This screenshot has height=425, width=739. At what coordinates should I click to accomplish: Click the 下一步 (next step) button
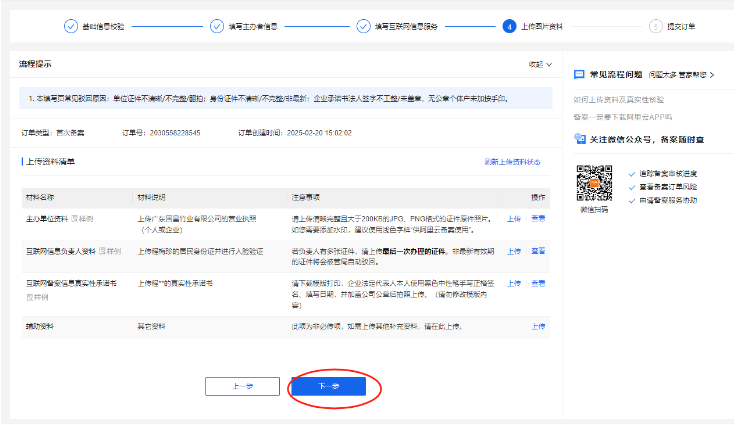[x=328, y=386]
